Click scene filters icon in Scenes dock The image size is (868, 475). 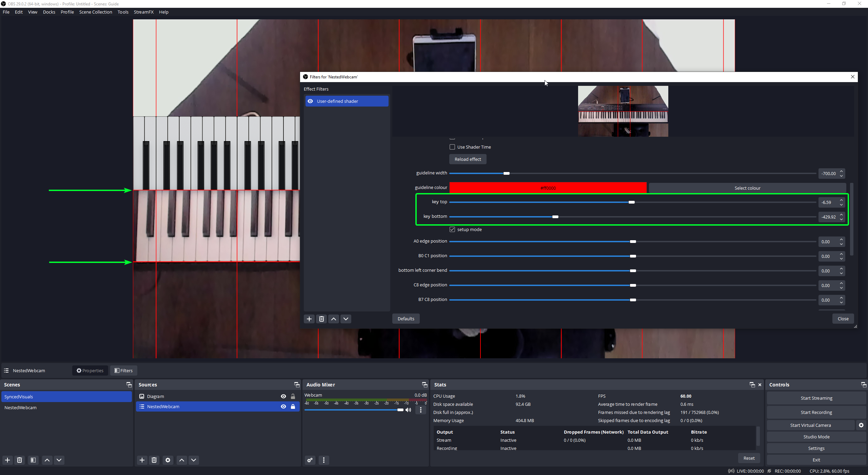[33, 460]
